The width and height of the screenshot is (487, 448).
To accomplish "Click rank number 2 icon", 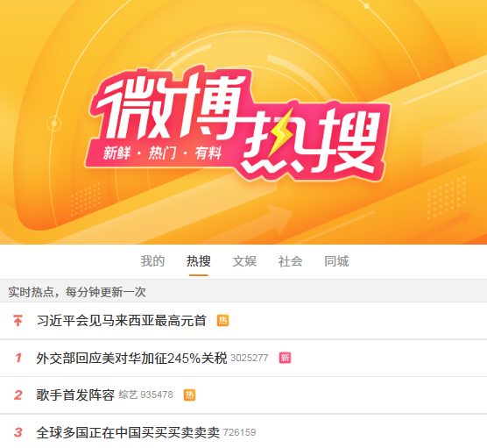I will pos(18,395).
